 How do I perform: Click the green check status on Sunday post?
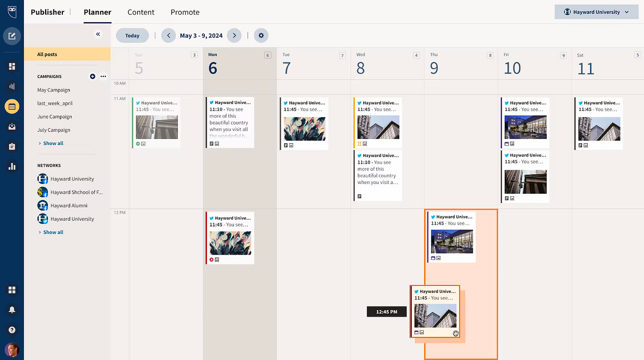coord(138,144)
